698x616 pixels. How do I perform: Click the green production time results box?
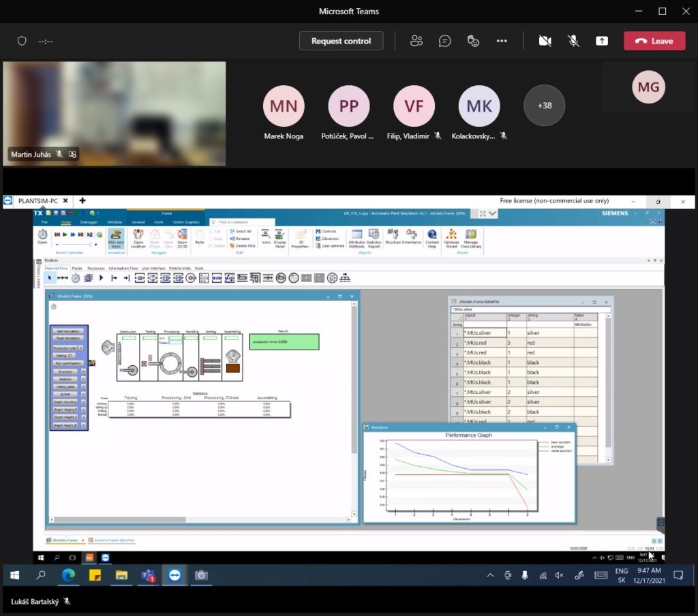click(284, 342)
